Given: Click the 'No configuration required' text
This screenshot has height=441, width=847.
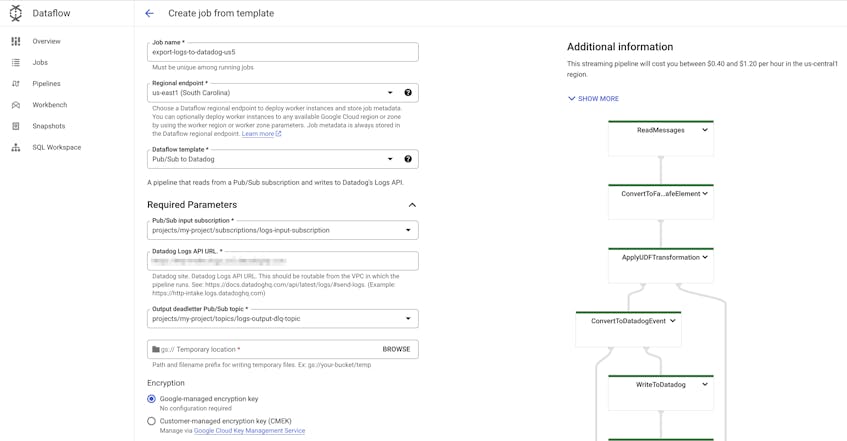Looking at the screenshot, I should pyautogui.click(x=196, y=409).
